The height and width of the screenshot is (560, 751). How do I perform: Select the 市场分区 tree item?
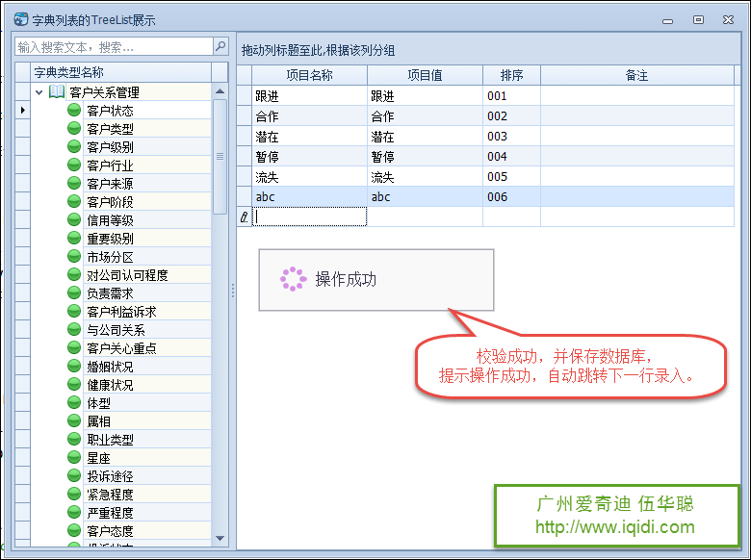(x=110, y=257)
